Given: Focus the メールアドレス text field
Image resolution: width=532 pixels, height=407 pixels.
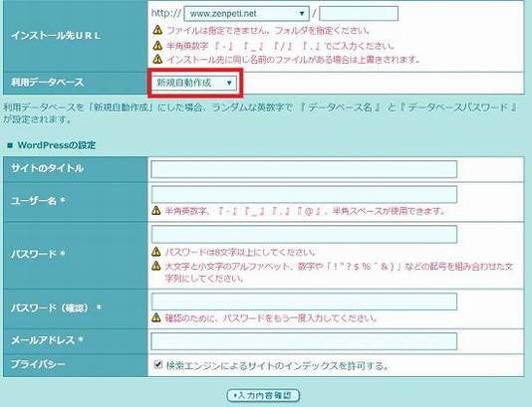Looking at the screenshot, I should [x=304, y=341].
